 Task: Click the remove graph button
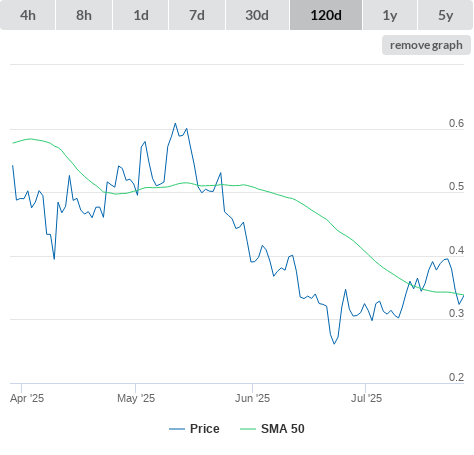pos(426,45)
